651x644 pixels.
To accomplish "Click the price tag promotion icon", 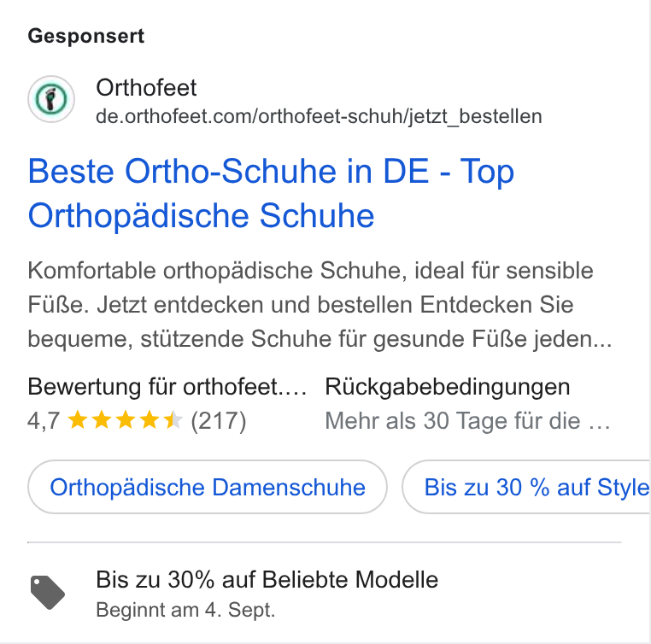I will [48, 593].
